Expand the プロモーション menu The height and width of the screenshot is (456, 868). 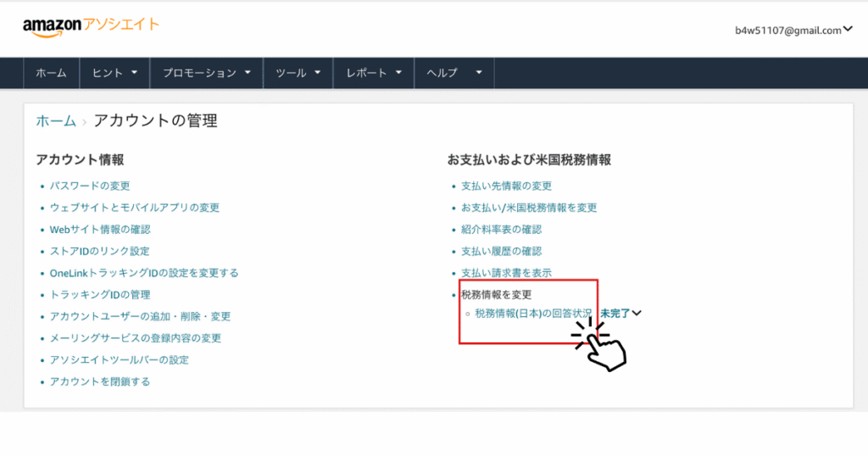(x=207, y=74)
